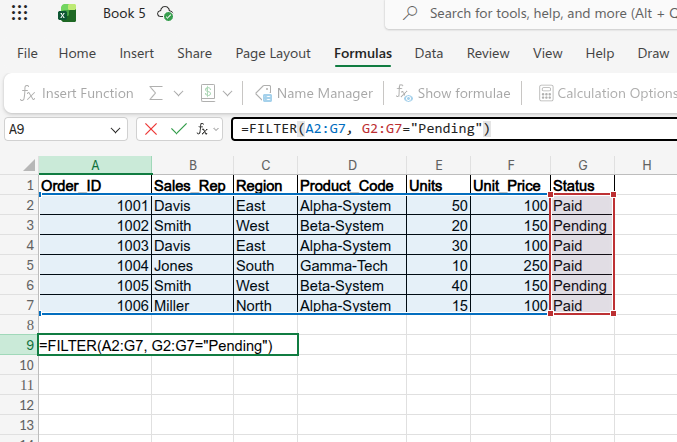Open the File menu

coord(28,53)
